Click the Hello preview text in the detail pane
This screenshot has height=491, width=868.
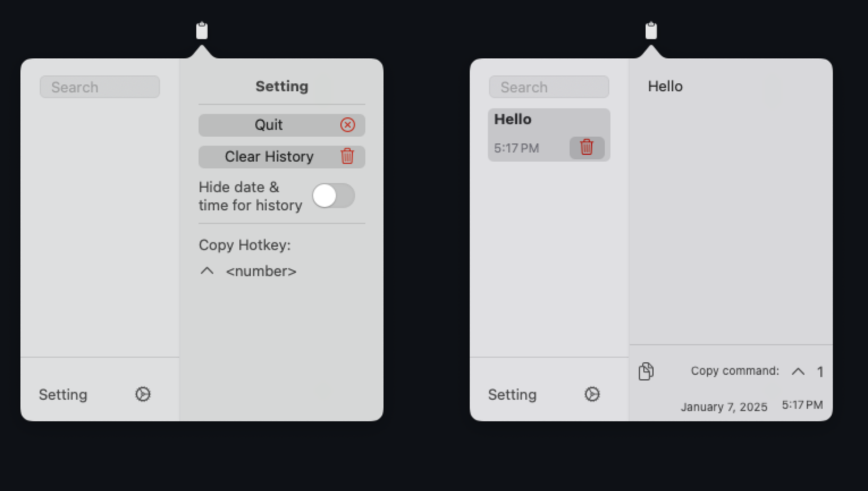665,86
